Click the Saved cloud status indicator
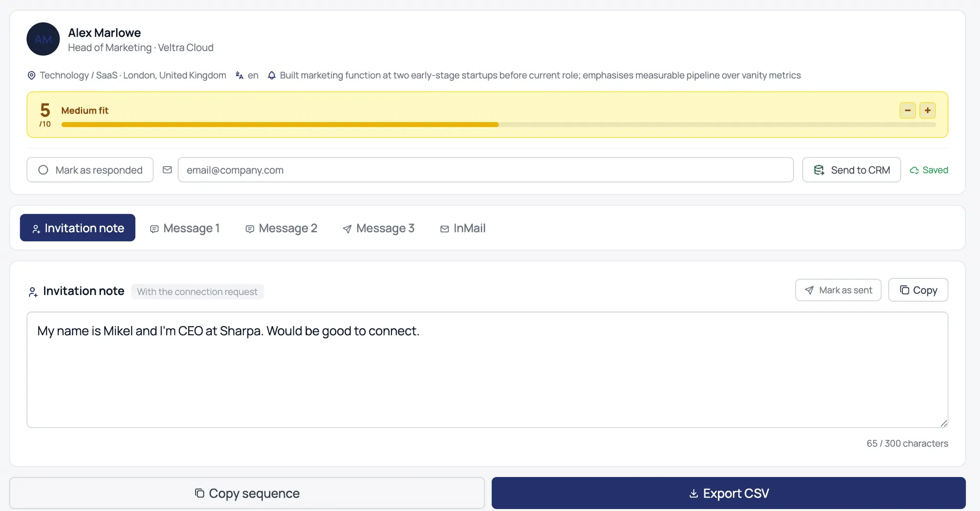The height and width of the screenshot is (511, 980). [929, 170]
